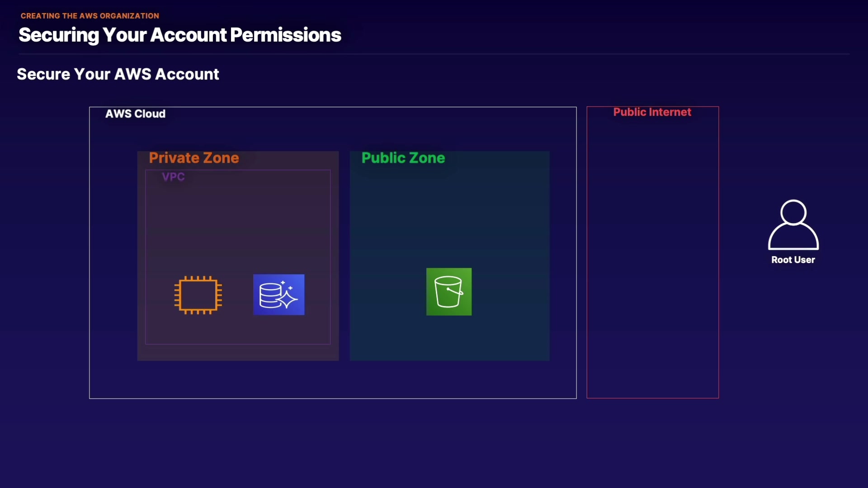The image size is (868, 488).
Task: Select the green 'Public Zone' label
Action: point(403,158)
